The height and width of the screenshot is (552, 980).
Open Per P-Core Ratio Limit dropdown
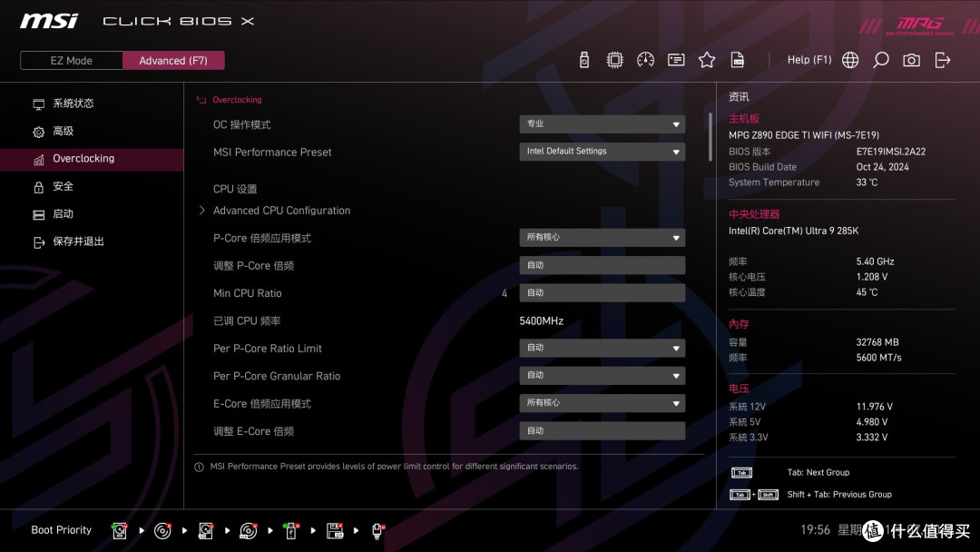click(602, 348)
